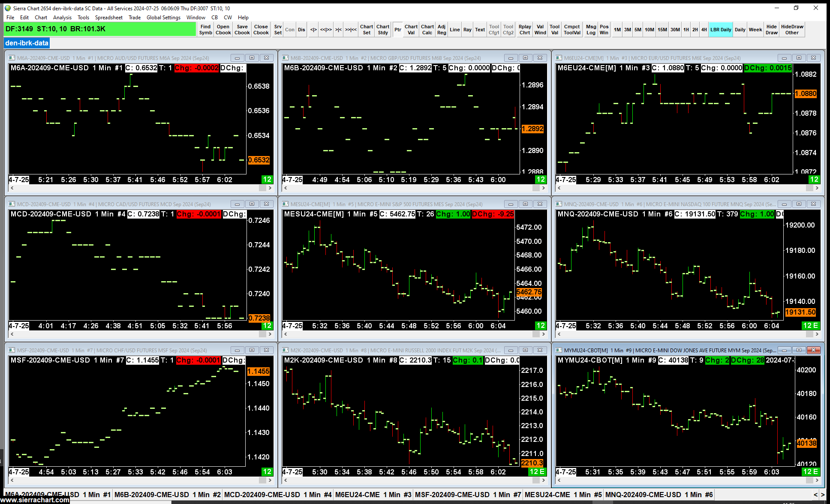Click the M6A chart's right scroll arrow
The height and width of the screenshot is (504, 830).
[270, 188]
